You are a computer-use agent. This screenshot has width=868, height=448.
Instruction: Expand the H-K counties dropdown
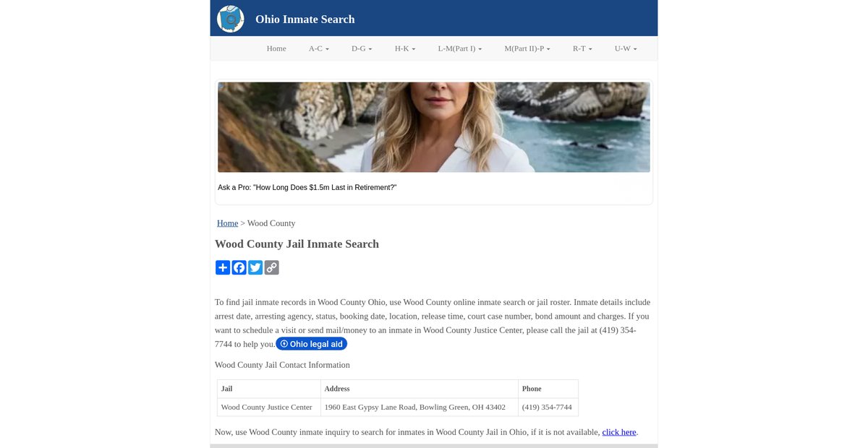tap(405, 48)
